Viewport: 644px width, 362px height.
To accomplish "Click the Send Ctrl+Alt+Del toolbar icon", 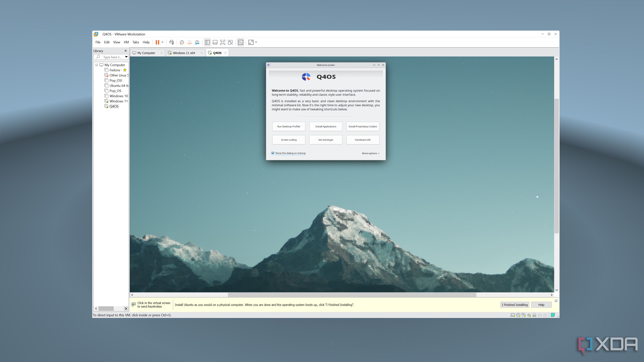I will pos(172,42).
